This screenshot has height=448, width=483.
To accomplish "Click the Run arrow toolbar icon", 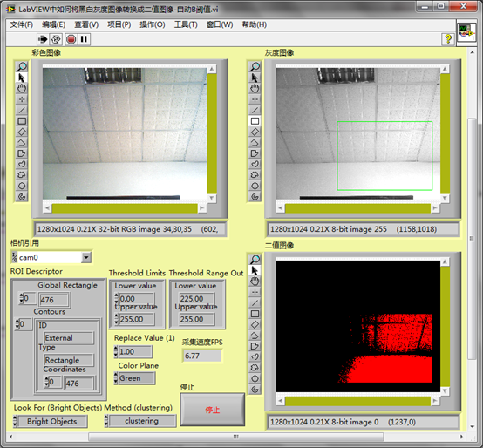I will click(x=43, y=39).
